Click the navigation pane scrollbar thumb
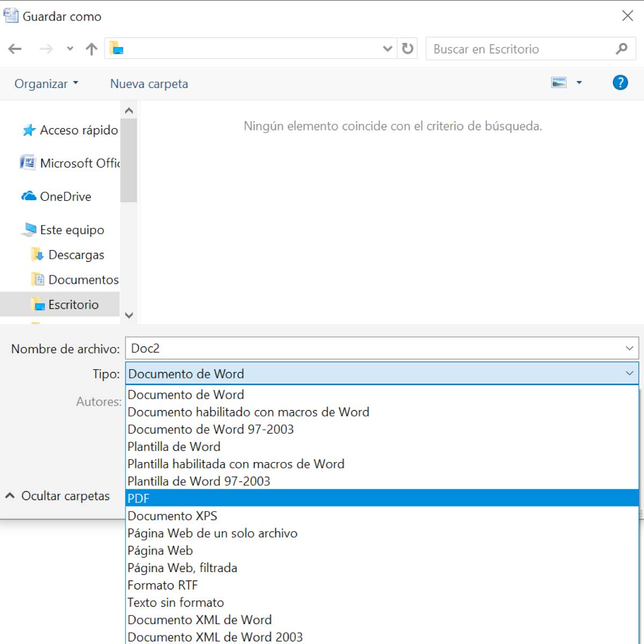The width and height of the screenshot is (644, 644). tap(129, 160)
